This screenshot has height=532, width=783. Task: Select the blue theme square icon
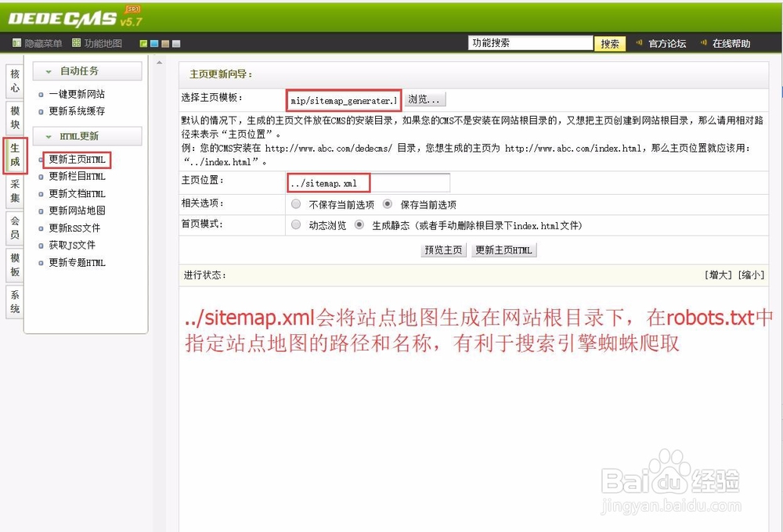pyautogui.click(x=154, y=43)
